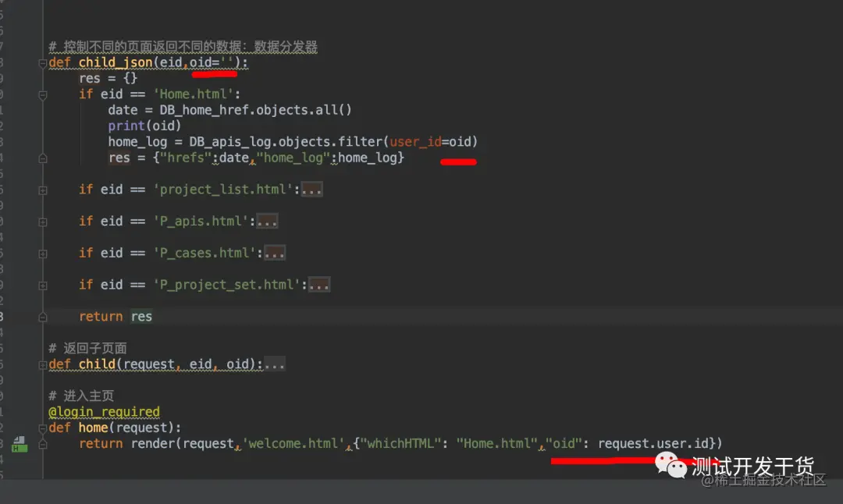Click the 'return res' line
The image size is (843, 504).
(x=116, y=317)
